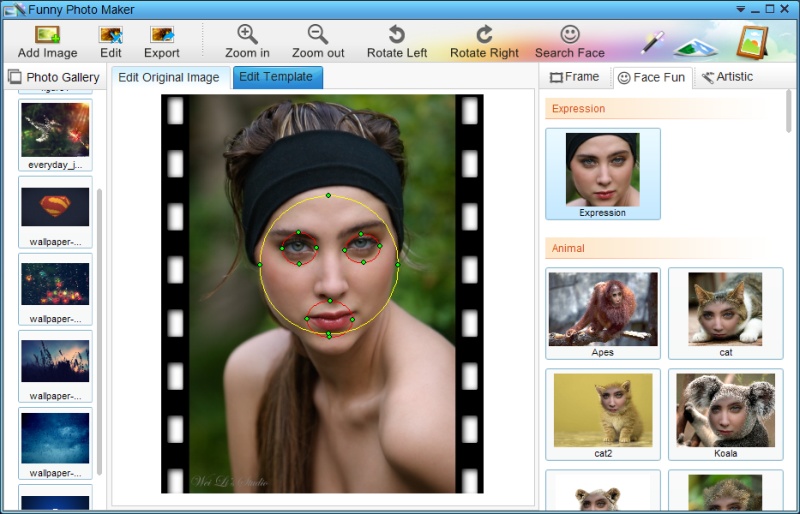This screenshot has height=514, width=800.
Task: Click the stacked photos icon in toolbar
Action: click(x=695, y=46)
